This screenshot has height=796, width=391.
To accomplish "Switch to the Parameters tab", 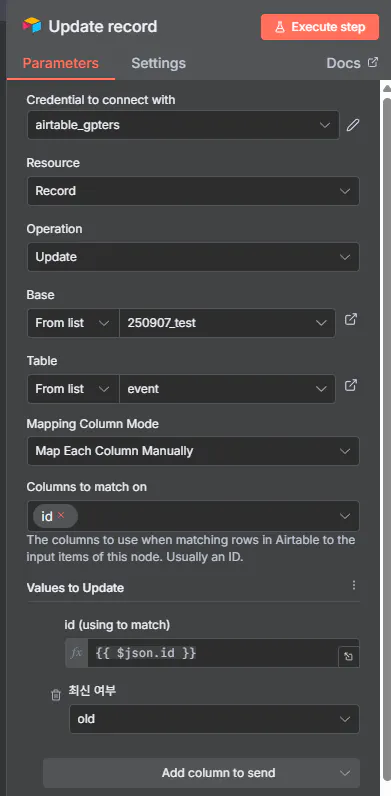I will [60, 63].
